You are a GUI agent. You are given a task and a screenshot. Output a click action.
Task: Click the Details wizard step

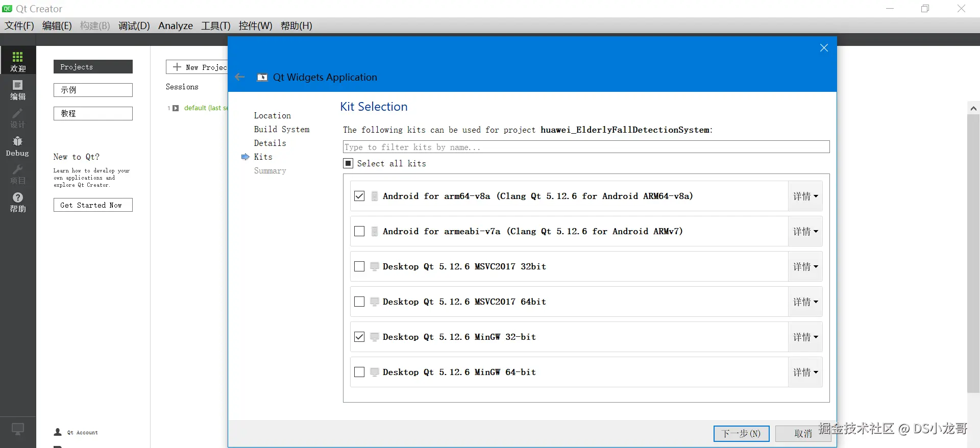coord(270,143)
